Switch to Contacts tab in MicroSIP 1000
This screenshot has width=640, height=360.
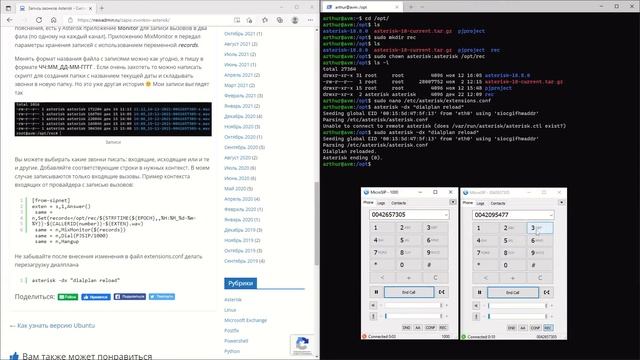398,203
